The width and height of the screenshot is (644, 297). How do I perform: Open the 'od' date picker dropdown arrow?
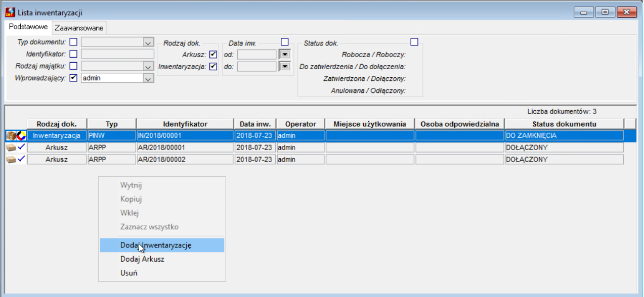(x=284, y=54)
